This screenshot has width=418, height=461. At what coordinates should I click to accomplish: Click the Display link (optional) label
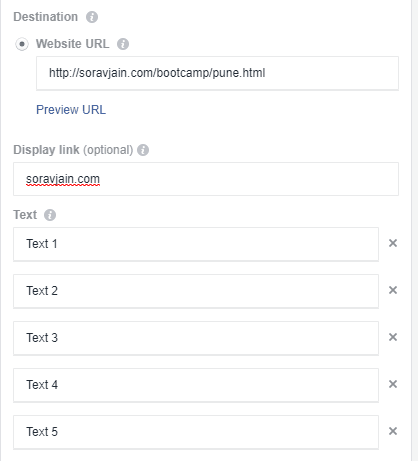click(x=73, y=150)
